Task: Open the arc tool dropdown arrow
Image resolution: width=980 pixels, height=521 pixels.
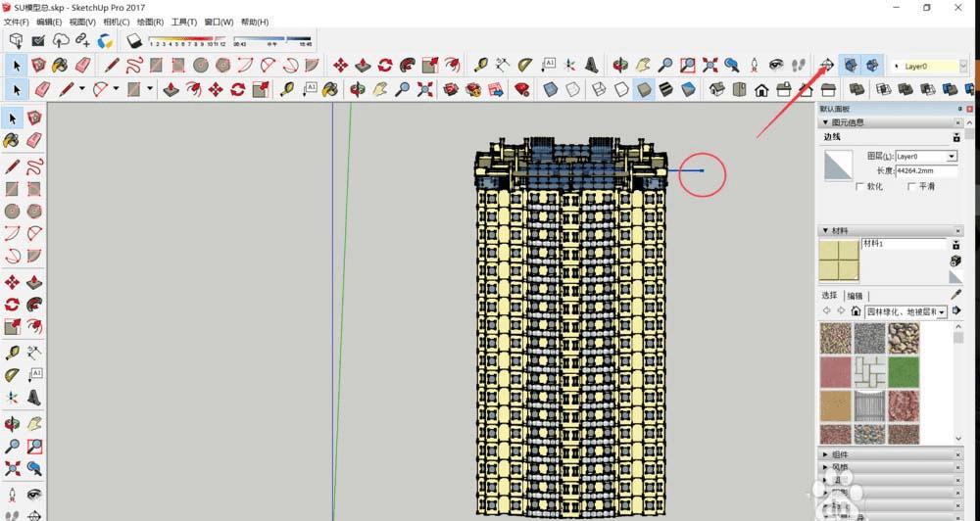Action: click(116, 89)
